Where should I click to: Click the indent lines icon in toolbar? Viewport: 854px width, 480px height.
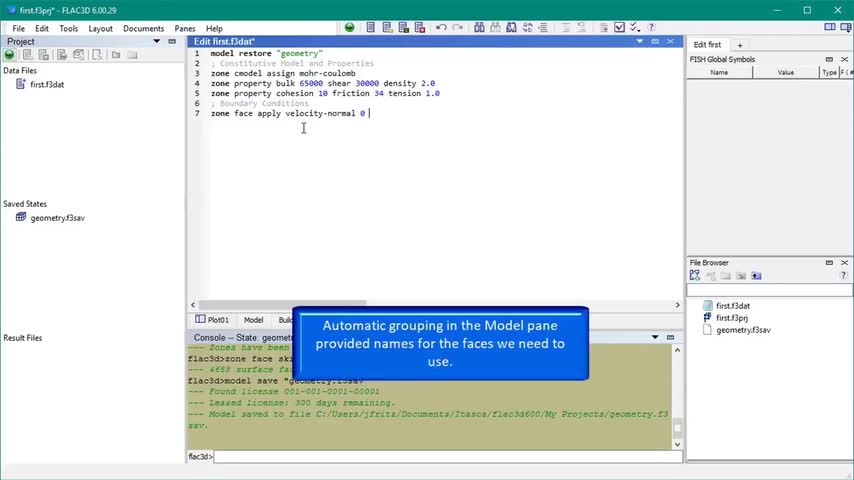543,27
